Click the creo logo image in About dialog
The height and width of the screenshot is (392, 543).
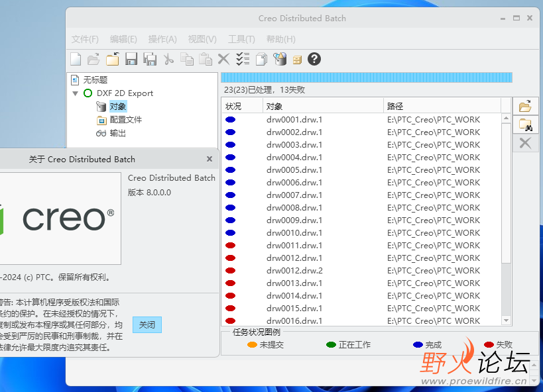click(60, 219)
